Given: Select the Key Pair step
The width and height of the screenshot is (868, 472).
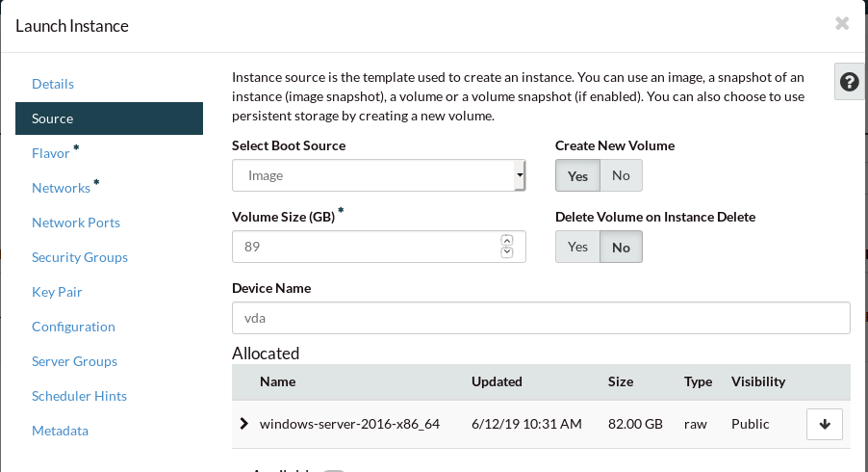Looking at the screenshot, I should (57, 292).
